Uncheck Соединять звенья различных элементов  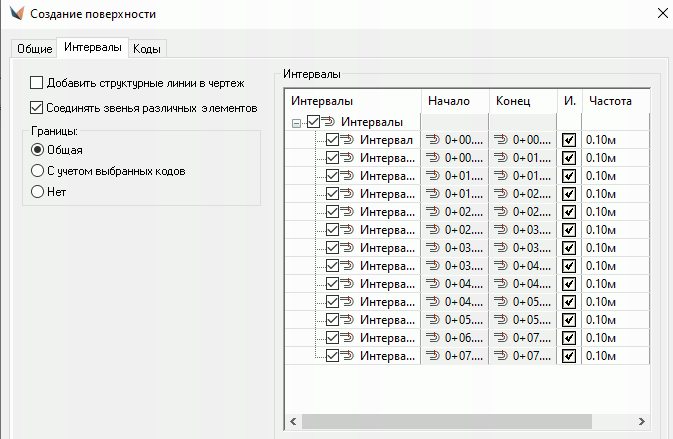tap(38, 107)
